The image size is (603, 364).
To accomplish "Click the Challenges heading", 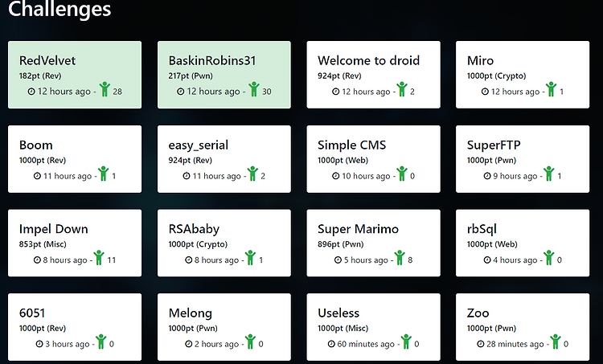I will click(x=59, y=9).
